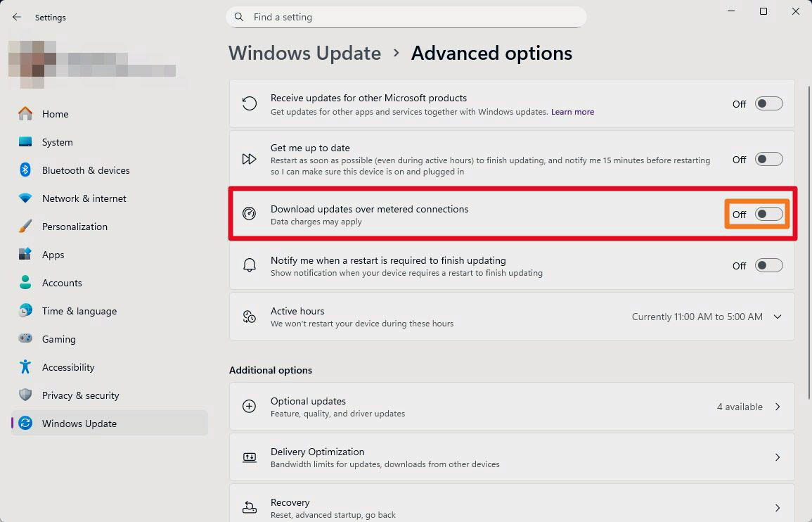Viewport: 812px width, 522px height.
Task: Open Optional updates via its chevron arrow
Action: [x=778, y=407]
